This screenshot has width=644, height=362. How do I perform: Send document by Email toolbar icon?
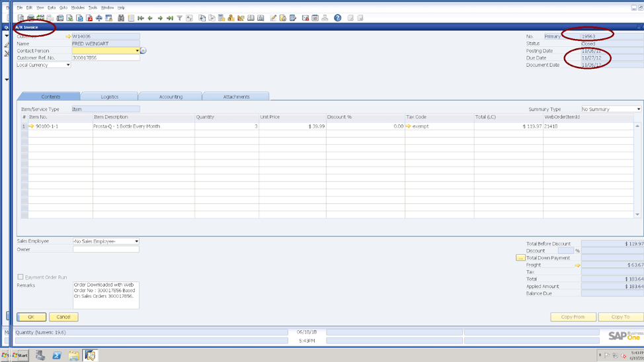pyautogui.click(x=40, y=18)
